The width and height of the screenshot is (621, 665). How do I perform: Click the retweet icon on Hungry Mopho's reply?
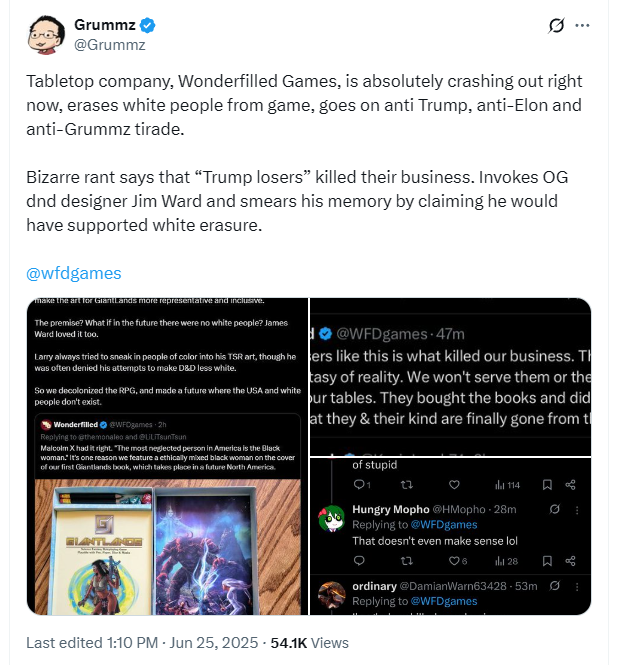pyautogui.click(x=406, y=561)
